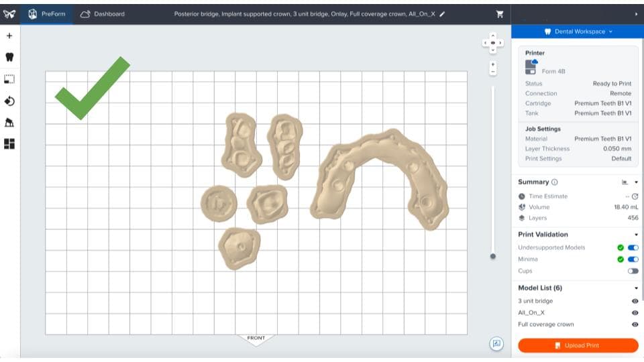Open the Layout tool in the sidebar
The width and height of the screenshot is (644, 362).
click(x=9, y=144)
